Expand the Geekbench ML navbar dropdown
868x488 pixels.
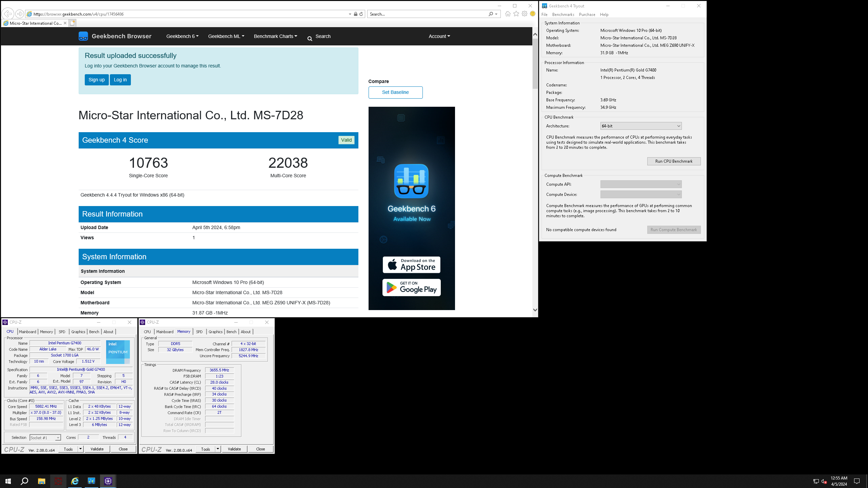pyautogui.click(x=226, y=36)
